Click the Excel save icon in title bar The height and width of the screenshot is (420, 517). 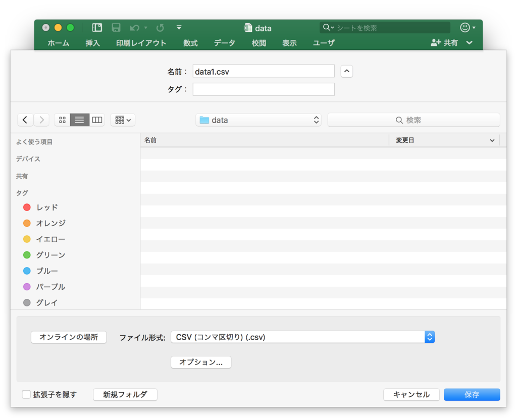coord(116,28)
